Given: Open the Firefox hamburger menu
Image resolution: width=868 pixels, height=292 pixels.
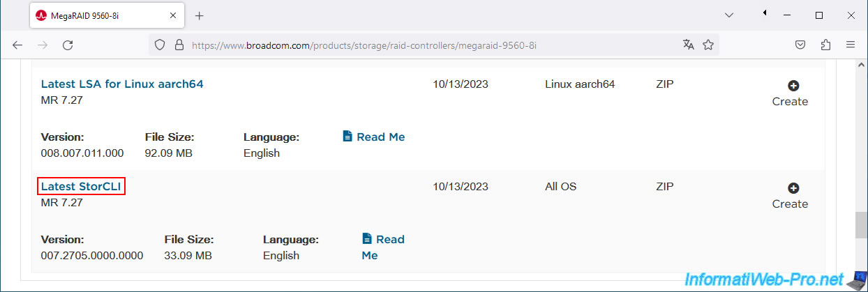Looking at the screenshot, I should coord(851,45).
